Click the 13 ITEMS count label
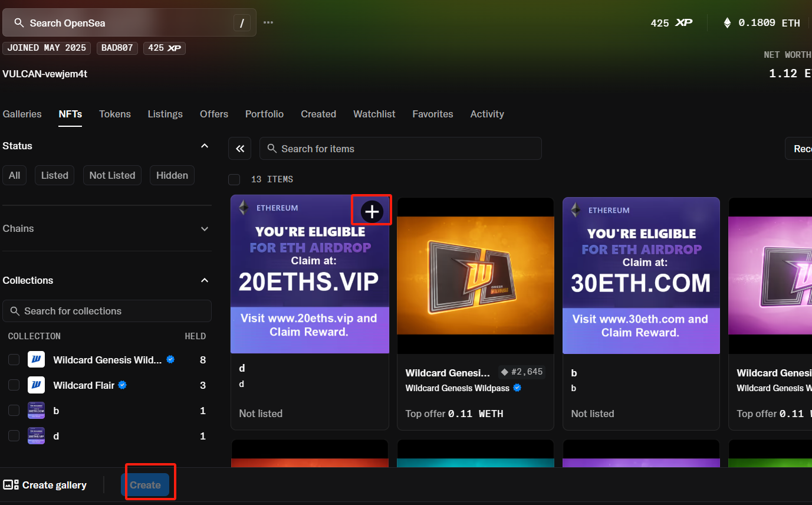 272,179
